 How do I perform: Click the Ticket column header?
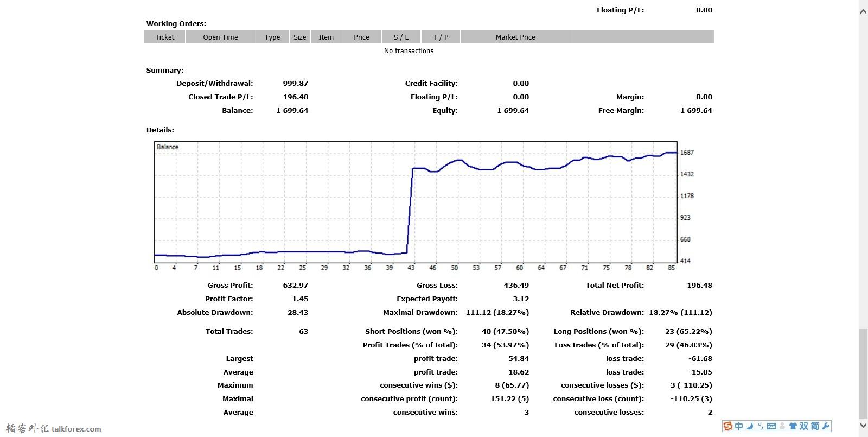[165, 37]
